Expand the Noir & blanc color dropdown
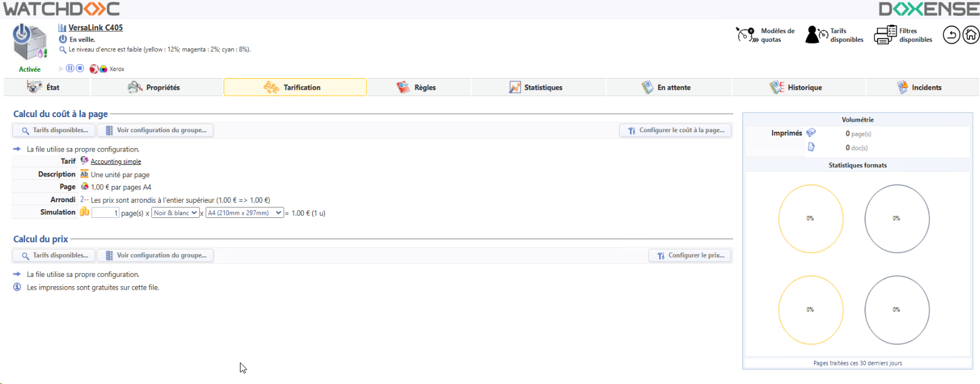The width and height of the screenshot is (980, 384). 175,213
